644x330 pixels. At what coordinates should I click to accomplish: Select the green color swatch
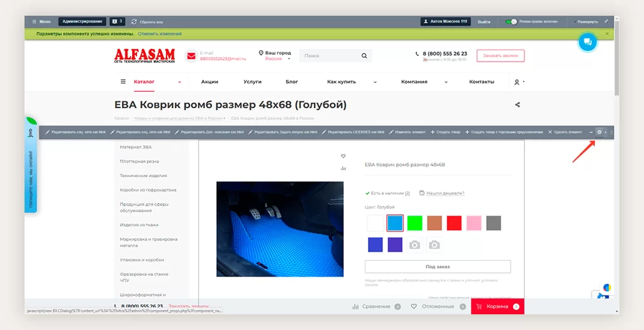coord(414,223)
